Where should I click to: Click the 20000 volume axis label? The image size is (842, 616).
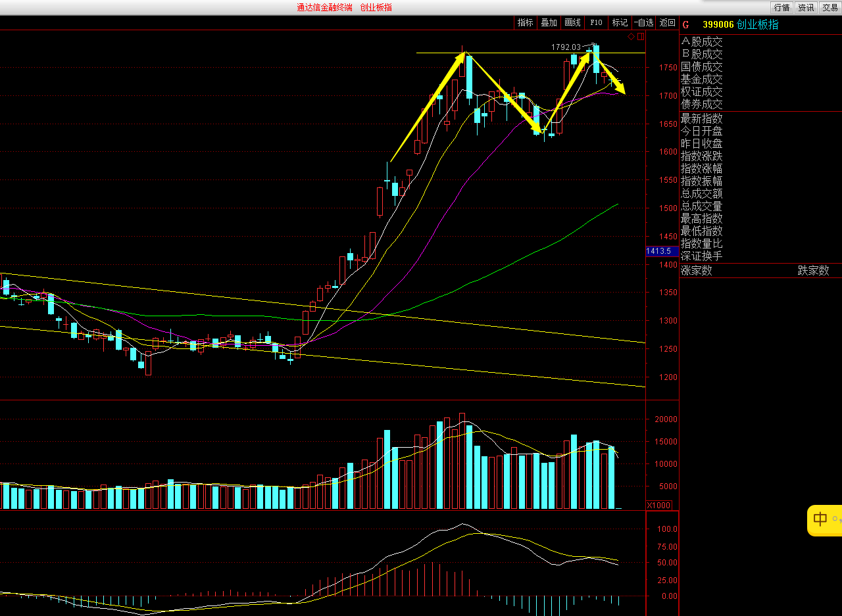(x=665, y=419)
